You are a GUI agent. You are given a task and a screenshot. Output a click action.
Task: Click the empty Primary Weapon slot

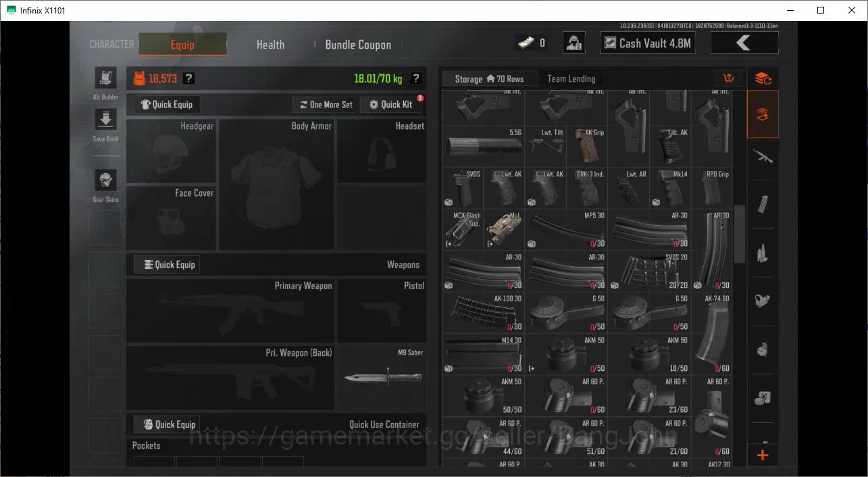pyautogui.click(x=230, y=311)
